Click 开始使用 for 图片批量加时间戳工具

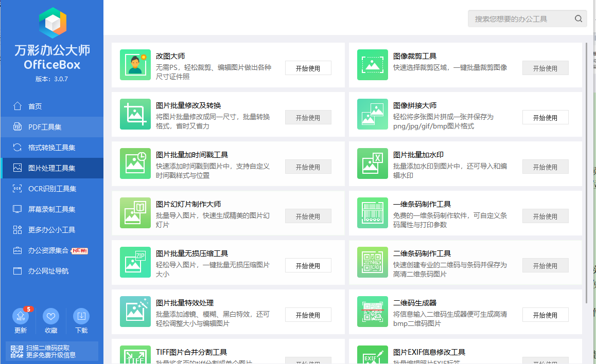click(308, 167)
